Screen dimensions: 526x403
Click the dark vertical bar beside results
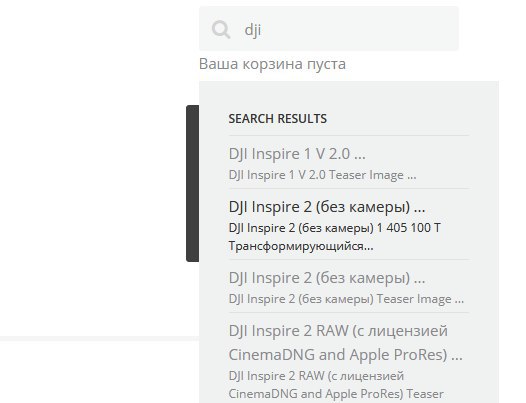[193, 183]
